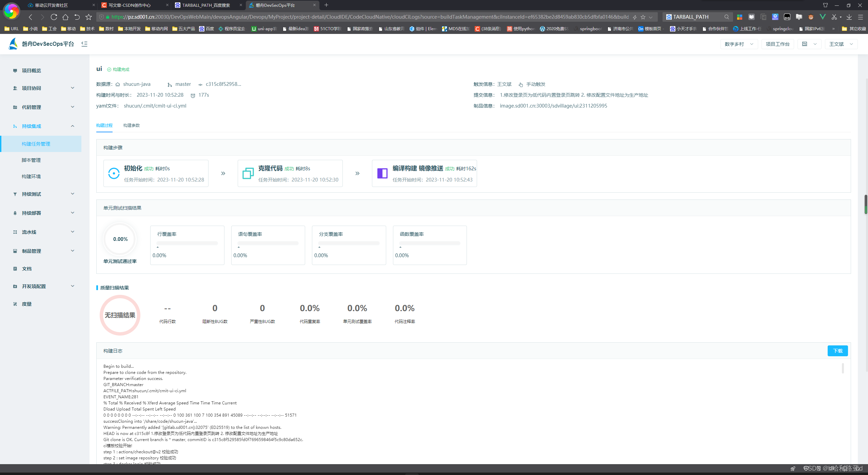This screenshot has width=868, height=475.
Task: Expand the 持续部署 sidebar menu
Action: pos(73,213)
